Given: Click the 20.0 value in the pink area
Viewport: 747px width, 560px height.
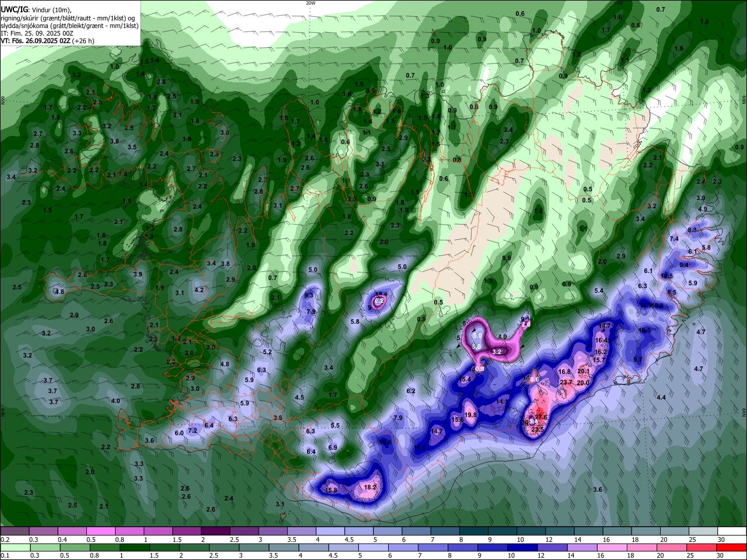Looking at the screenshot, I should 582,383.
